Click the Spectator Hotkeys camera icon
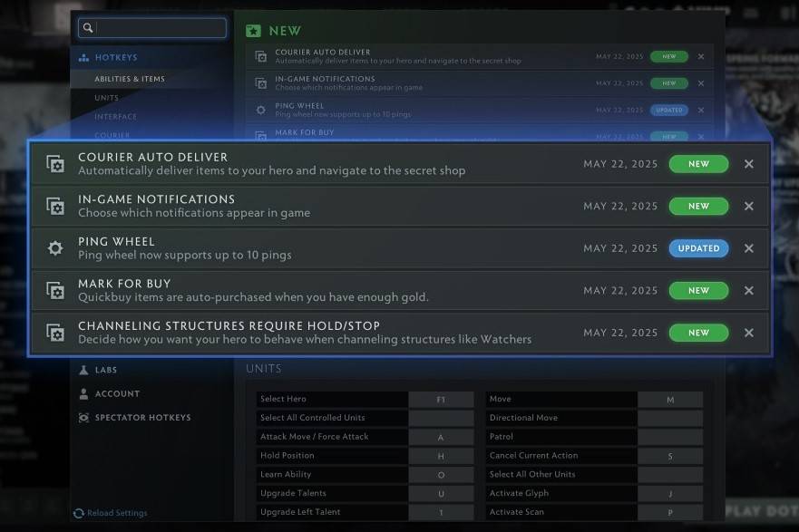This screenshot has height=532, width=799. click(83, 418)
